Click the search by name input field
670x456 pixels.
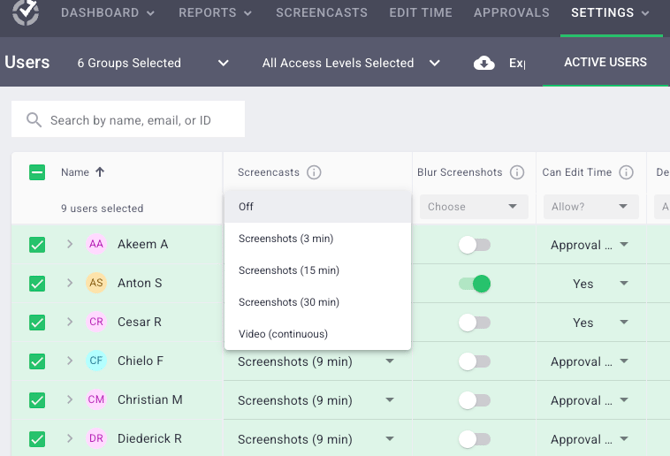point(140,120)
